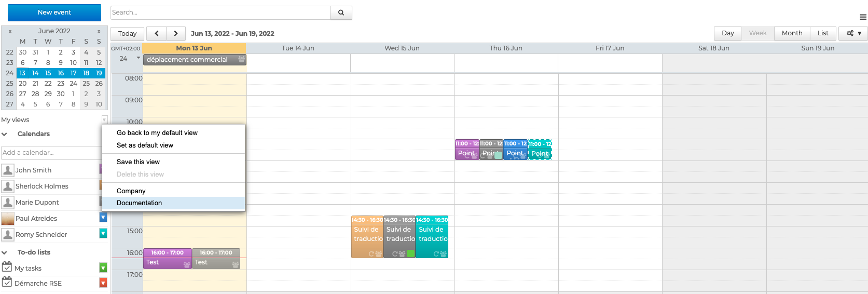868x294 pixels.
Task: Toggle Paul Atreides calendar blue color box
Action: (103, 218)
